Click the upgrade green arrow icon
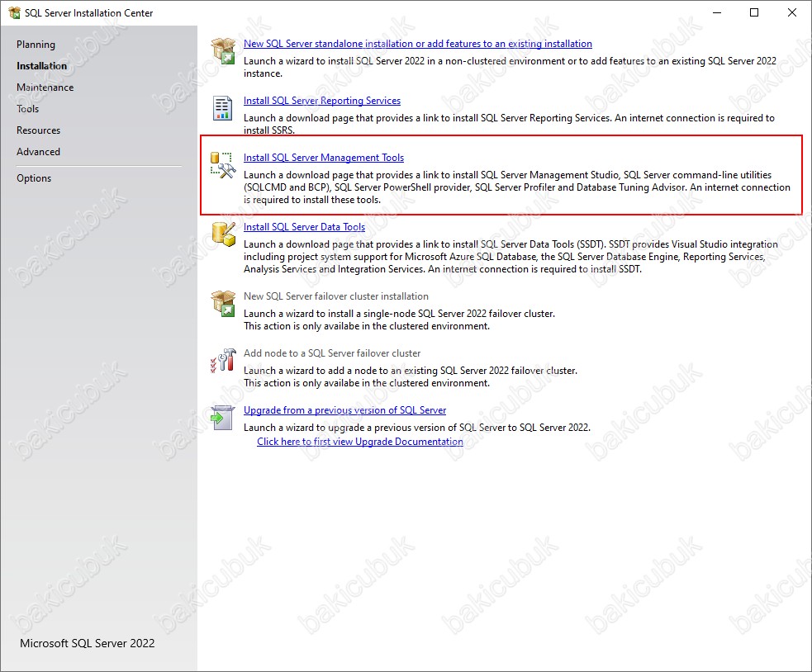Image resolution: width=812 pixels, height=672 pixels. pos(223,417)
